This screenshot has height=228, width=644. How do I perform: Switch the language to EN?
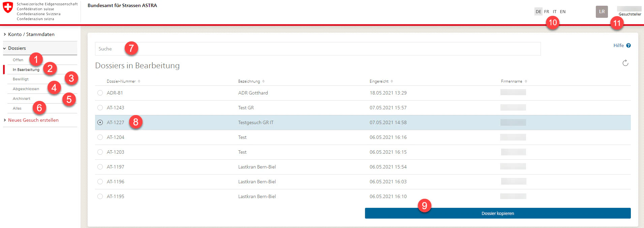click(x=563, y=12)
